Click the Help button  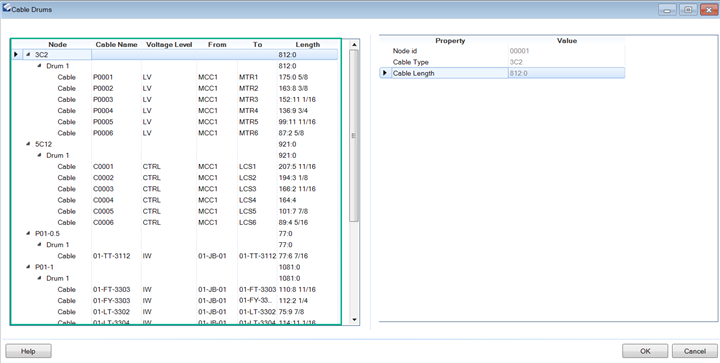pyautogui.click(x=28, y=351)
